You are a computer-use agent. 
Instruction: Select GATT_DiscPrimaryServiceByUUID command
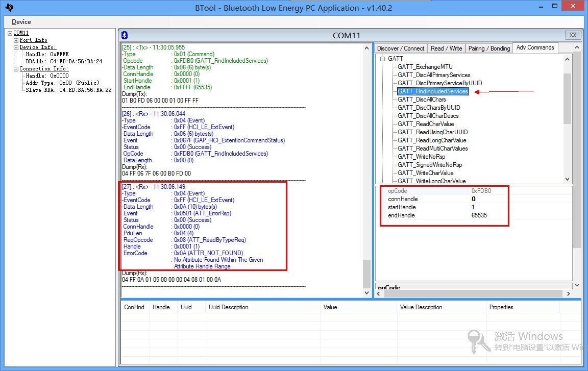tap(440, 83)
